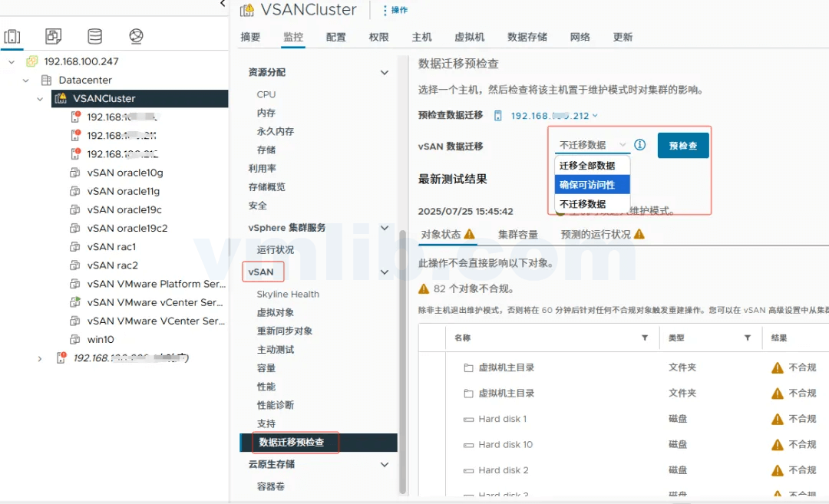
Task: Collapse the vSphere 集群服务 section
Action: [385, 227]
